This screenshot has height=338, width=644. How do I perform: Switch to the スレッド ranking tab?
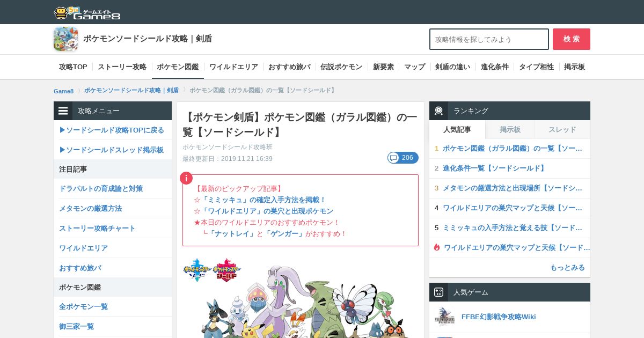pyautogui.click(x=562, y=129)
